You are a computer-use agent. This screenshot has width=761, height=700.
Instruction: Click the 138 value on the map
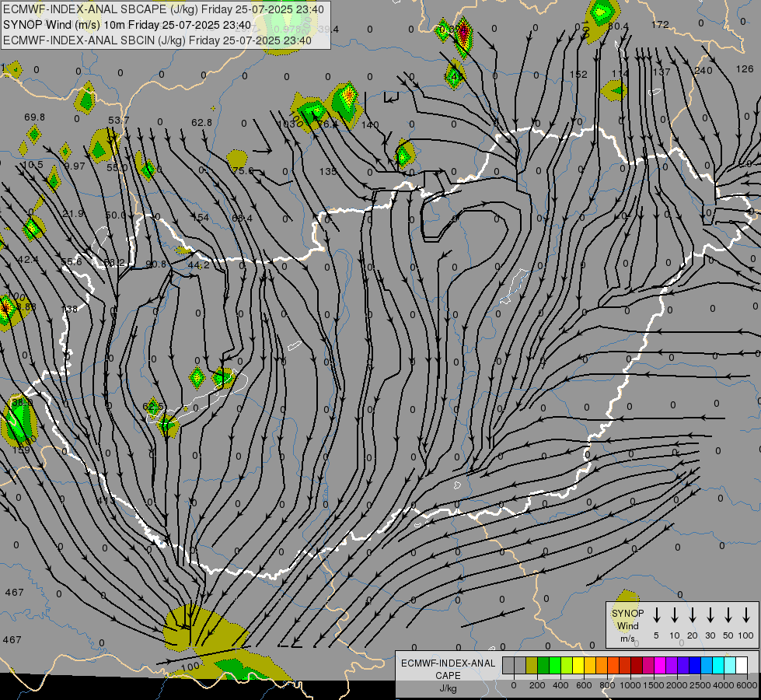point(69,309)
